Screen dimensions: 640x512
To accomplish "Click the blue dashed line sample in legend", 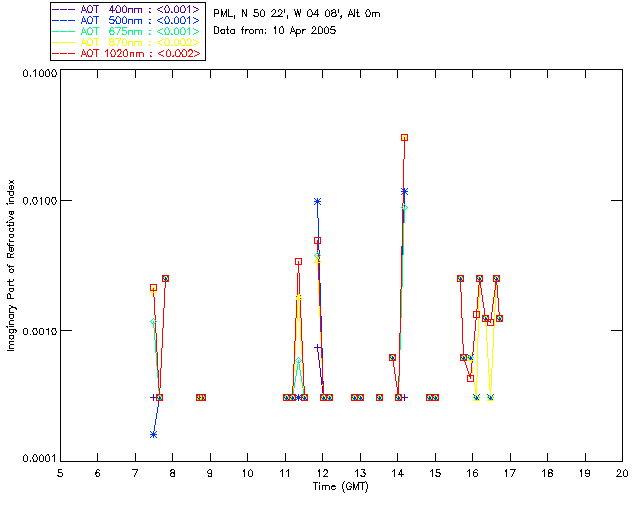I will [x=64, y=20].
